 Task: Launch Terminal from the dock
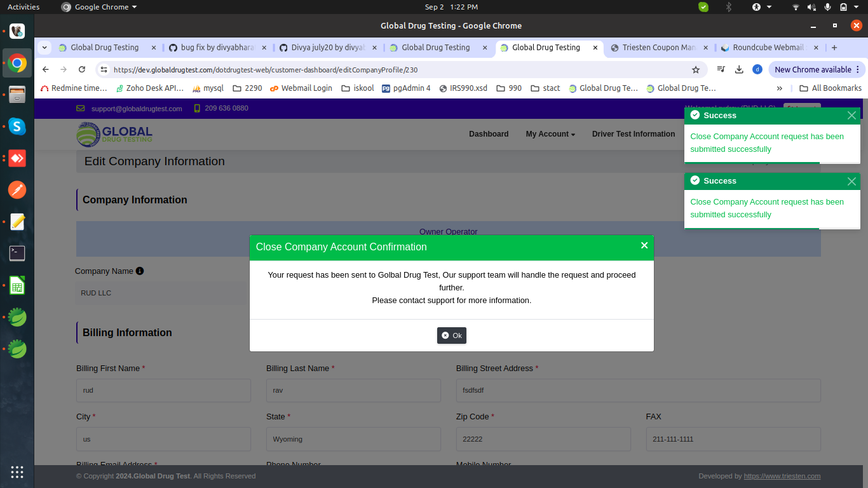17,254
